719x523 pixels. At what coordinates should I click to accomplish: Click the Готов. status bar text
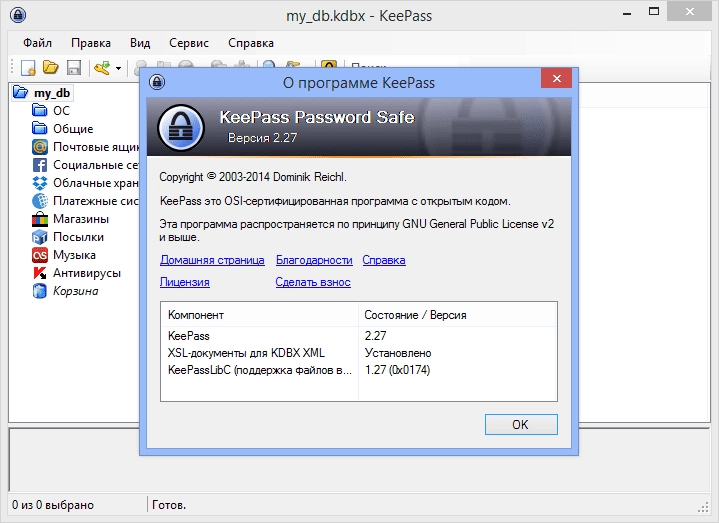[x=169, y=505]
